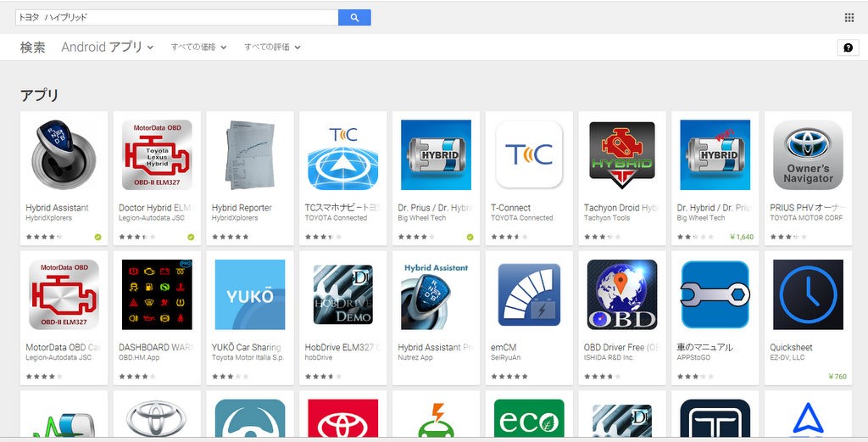The height and width of the screenshot is (442, 868).
Task: Open the Hybrid Reporter paper chart icon
Action: (x=250, y=155)
